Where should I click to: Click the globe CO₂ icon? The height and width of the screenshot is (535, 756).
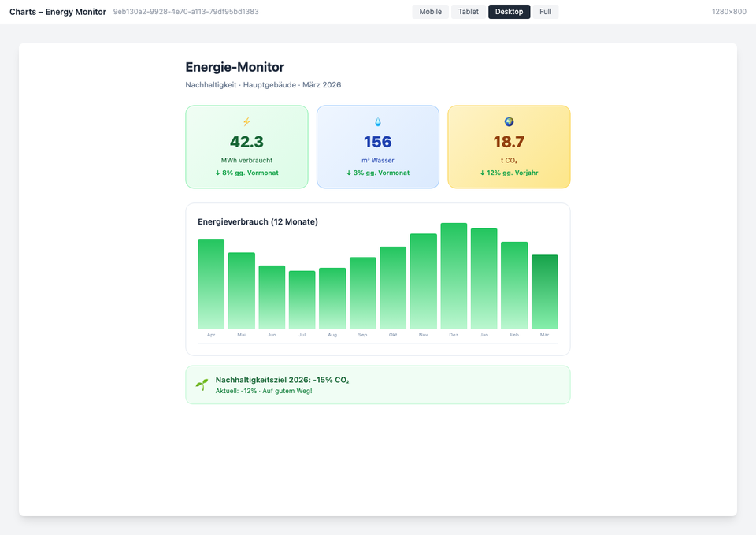click(509, 121)
